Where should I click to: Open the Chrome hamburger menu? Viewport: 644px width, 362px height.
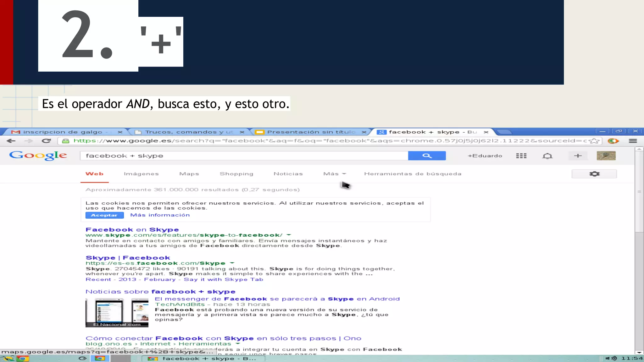(x=633, y=141)
